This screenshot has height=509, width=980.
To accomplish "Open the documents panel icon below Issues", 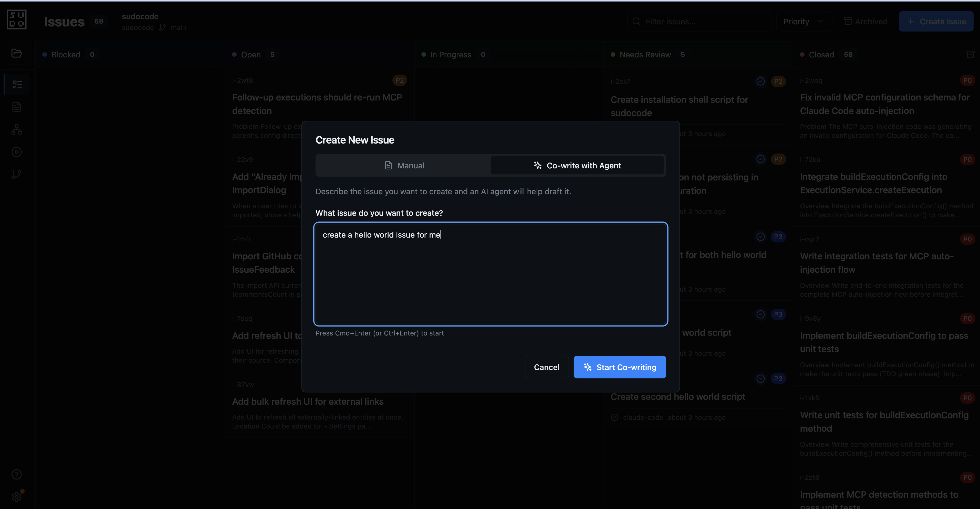I will [17, 107].
